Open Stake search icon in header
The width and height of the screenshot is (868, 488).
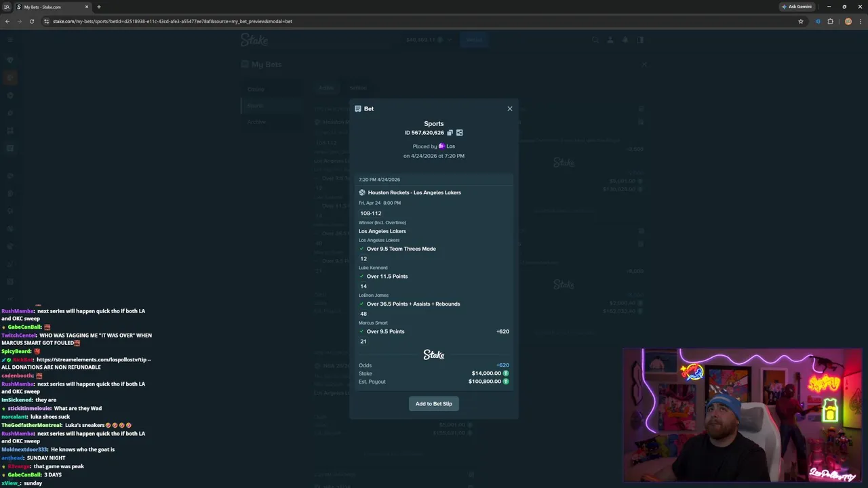pos(595,40)
